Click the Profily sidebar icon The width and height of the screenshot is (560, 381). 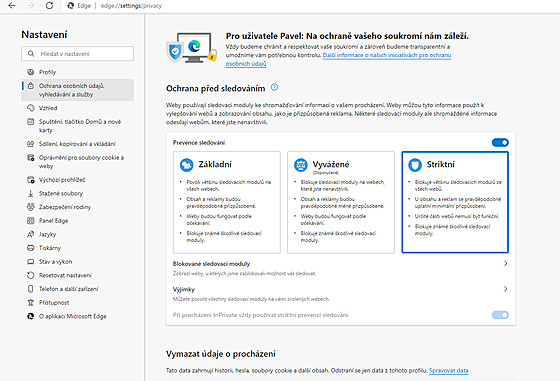pyautogui.click(x=31, y=72)
